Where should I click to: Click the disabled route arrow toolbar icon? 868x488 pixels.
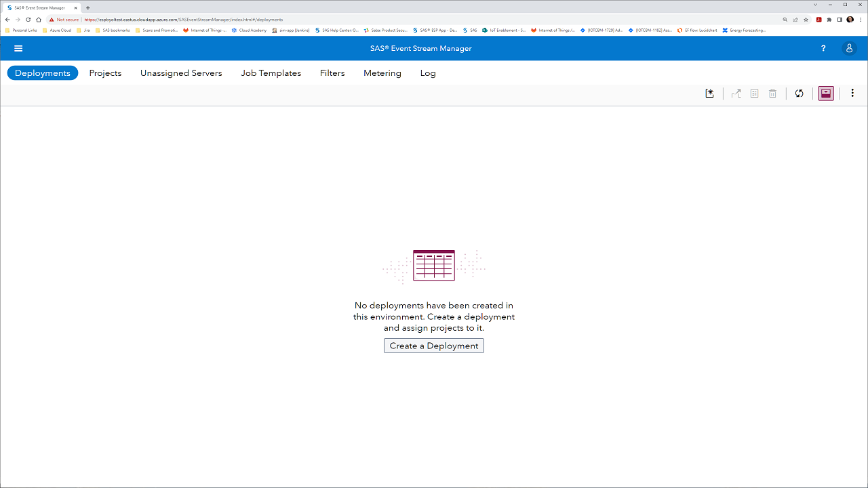[x=736, y=94]
